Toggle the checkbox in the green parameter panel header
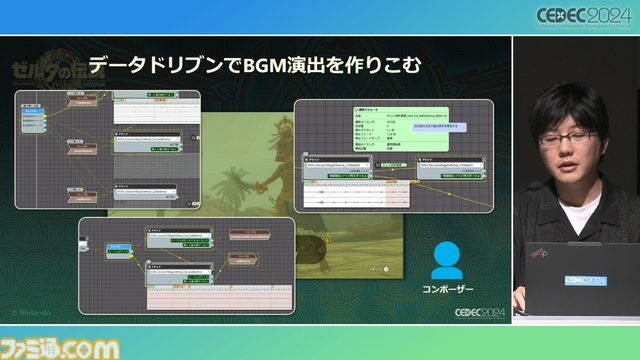640x360 pixels. tap(356, 110)
